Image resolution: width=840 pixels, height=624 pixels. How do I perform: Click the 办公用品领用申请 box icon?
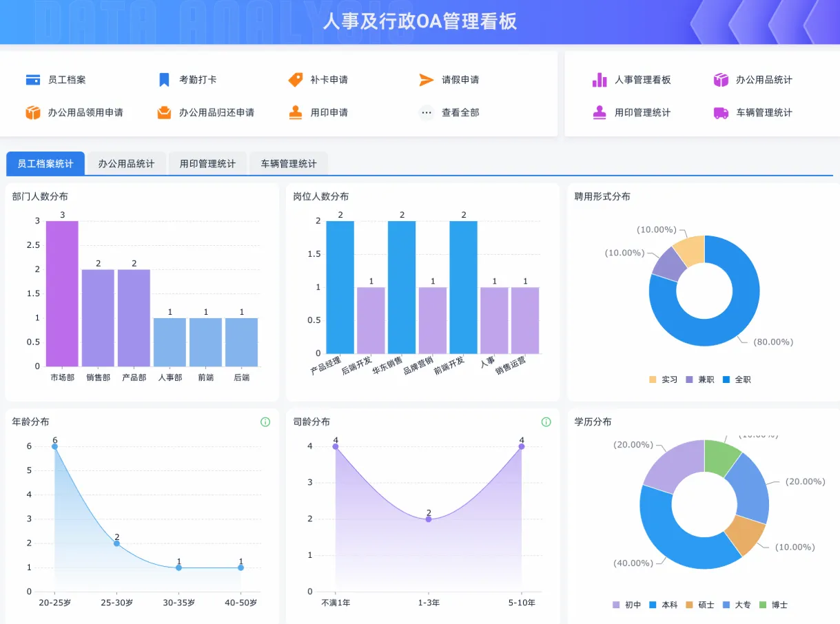[x=33, y=112]
